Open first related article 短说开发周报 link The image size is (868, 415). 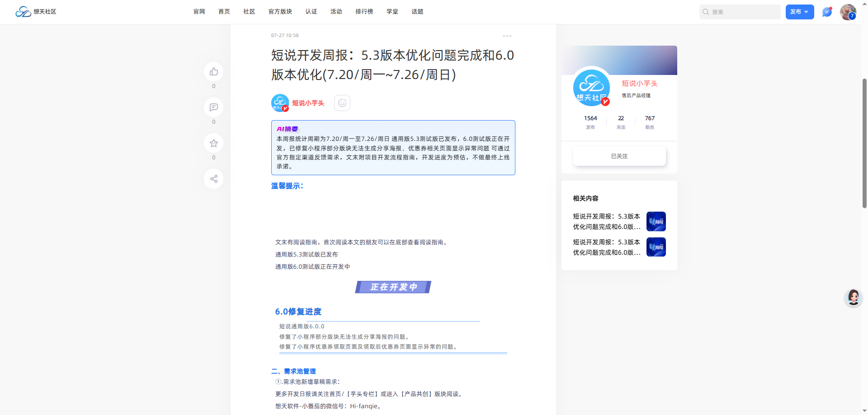(607, 222)
